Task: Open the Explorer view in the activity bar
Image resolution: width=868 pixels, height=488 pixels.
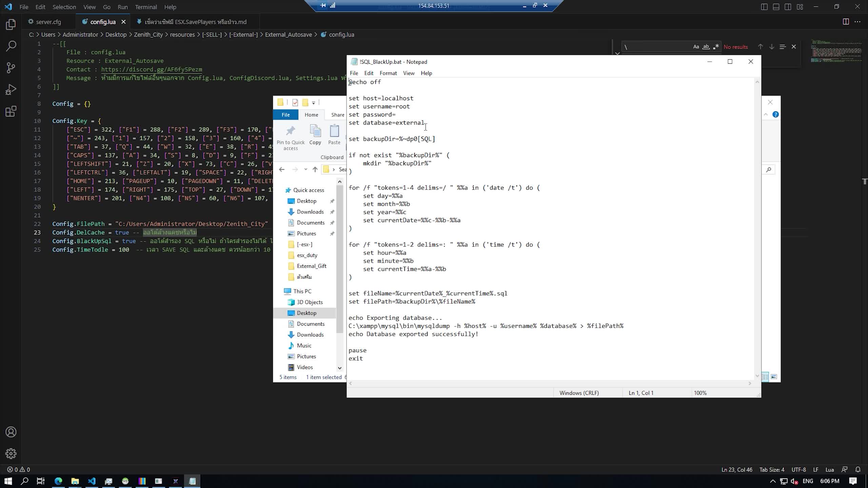Action: click(11, 24)
